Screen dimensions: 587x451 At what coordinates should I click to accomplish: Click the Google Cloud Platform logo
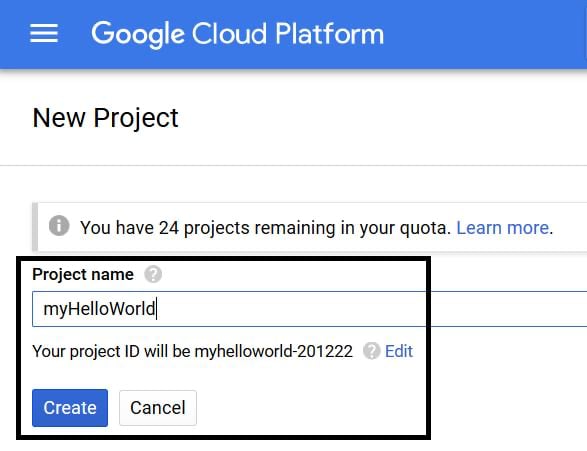tap(238, 34)
